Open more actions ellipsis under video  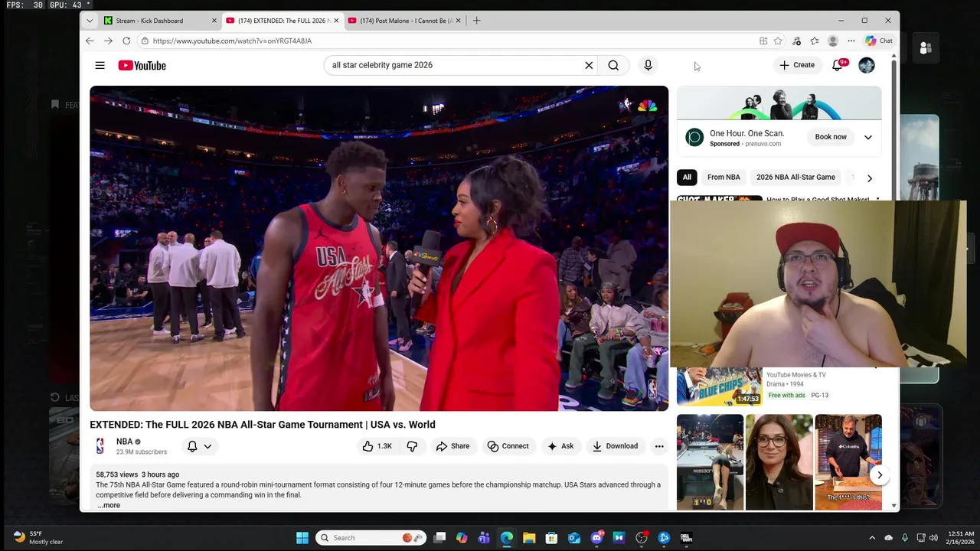click(658, 446)
